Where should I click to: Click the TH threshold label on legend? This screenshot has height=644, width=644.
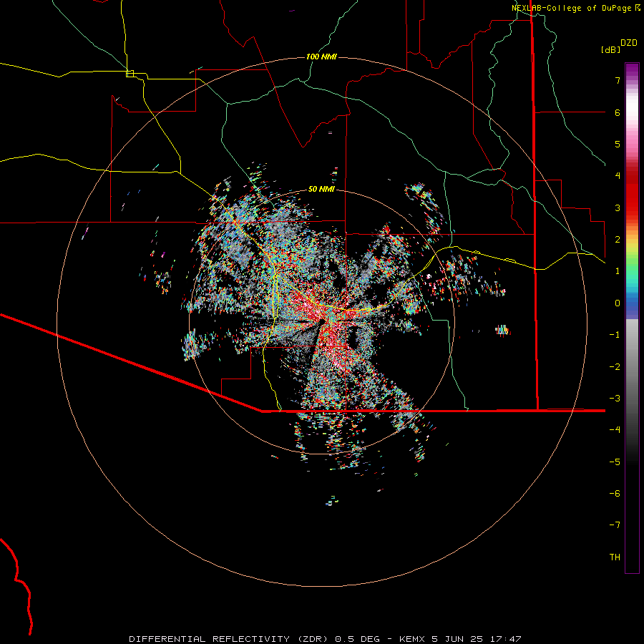pos(615,557)
